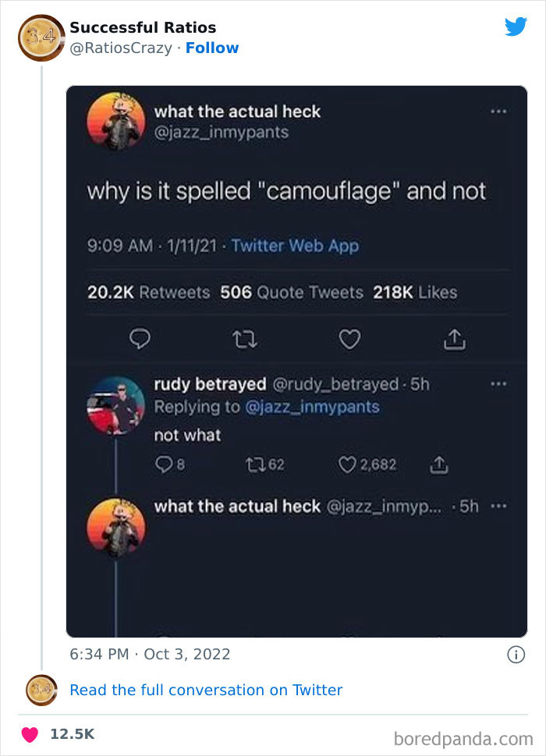Open the rudy betrayed reply options menu
Screen dimensions: 546x756
click(x=498, y=384)
